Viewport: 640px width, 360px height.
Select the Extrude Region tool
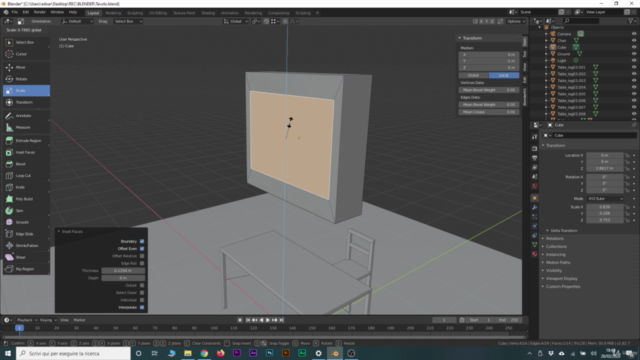(26, 141)
